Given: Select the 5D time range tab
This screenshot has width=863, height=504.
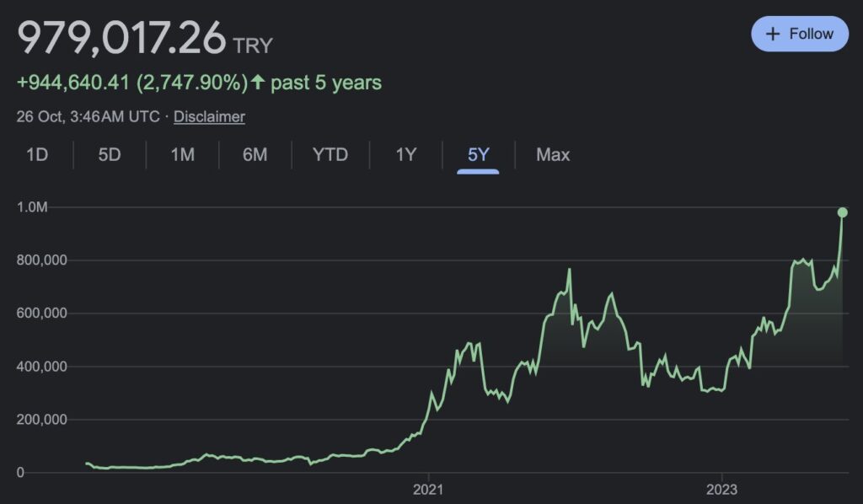Looking at the screenshot, I should click(108, 154).
